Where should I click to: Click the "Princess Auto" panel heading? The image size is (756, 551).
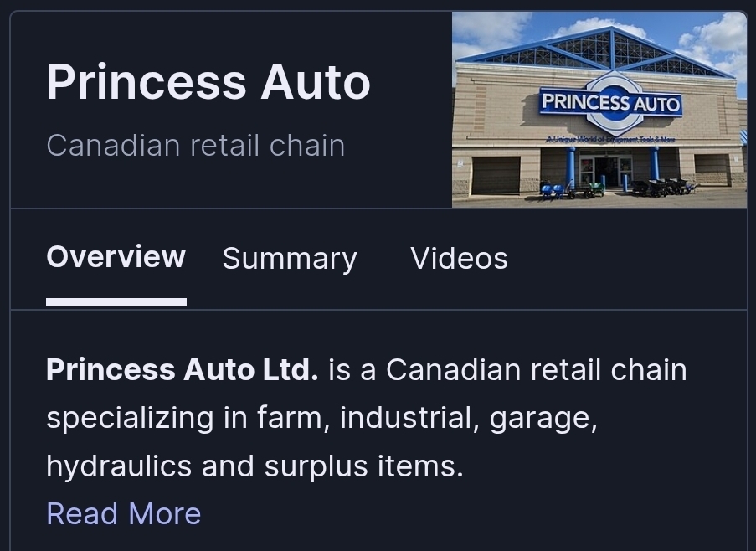click(x=208, y=82)
